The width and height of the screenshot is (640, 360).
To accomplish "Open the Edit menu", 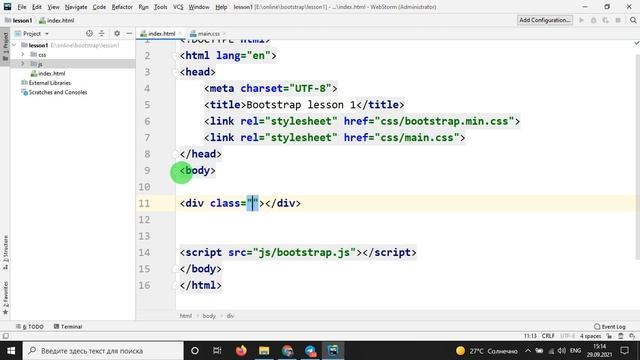I will [37, 7].
